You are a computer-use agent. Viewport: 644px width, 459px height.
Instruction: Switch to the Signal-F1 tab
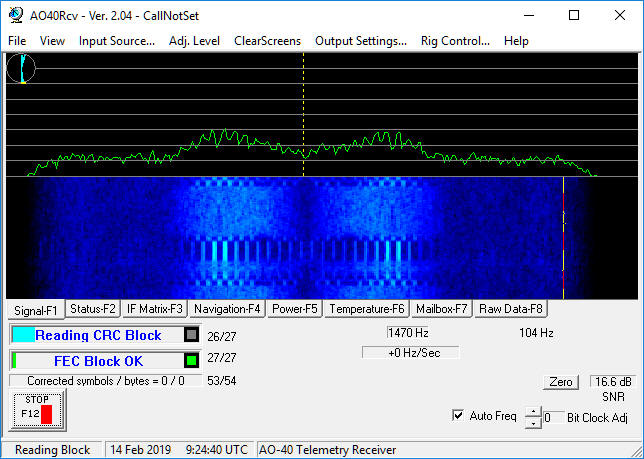(x=36, y=310)
